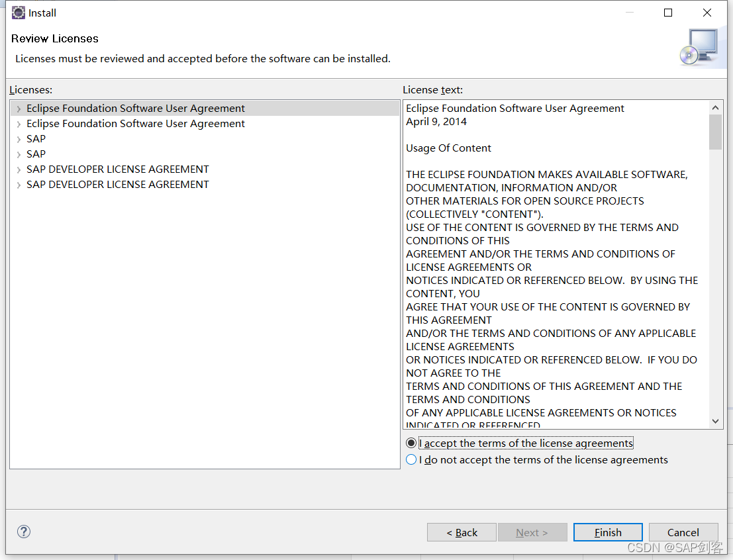The width and height of the screenshot is (733, 560).
Task: Select the highlighted Eclipse Foundation agreement entry
Action: pyautogui.click(x=136, y=108)
